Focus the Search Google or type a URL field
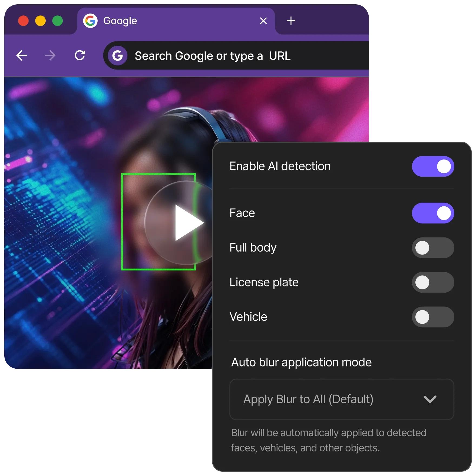 coord(243,56)
